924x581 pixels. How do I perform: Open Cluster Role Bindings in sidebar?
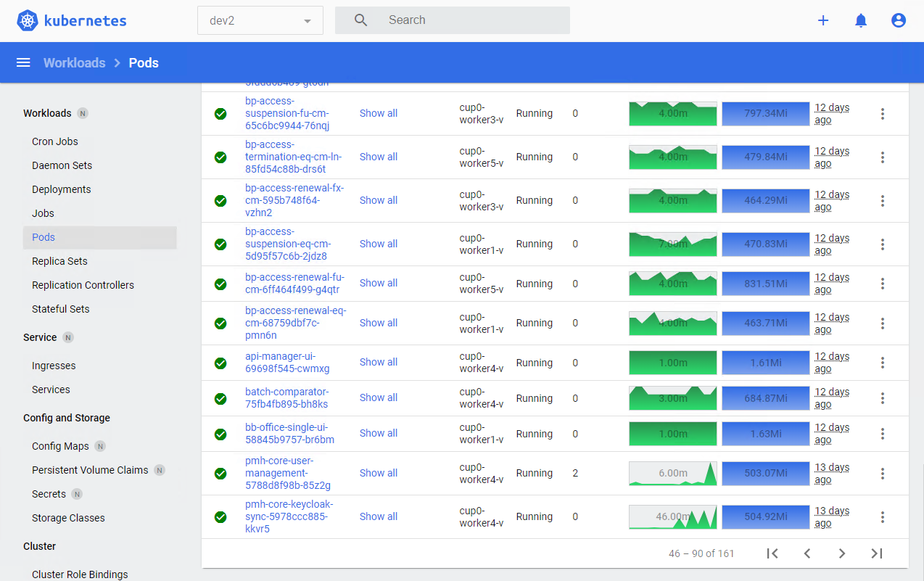pos(80,574)
